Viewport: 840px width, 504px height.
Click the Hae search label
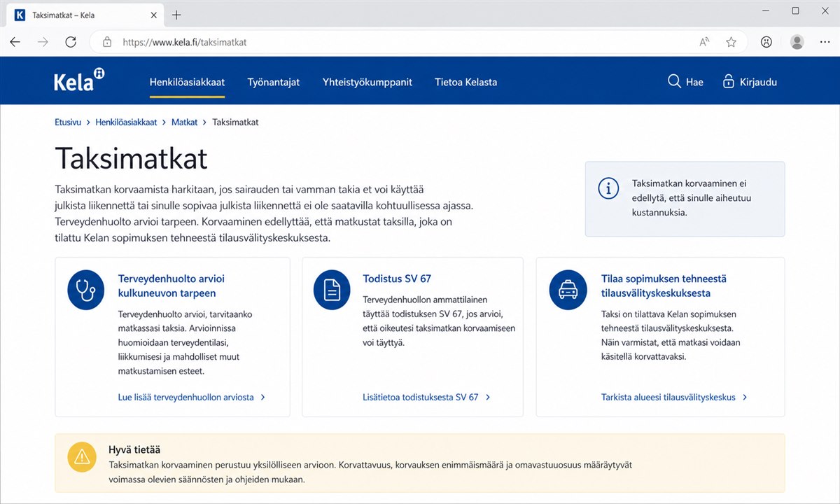tap(694, 82)
